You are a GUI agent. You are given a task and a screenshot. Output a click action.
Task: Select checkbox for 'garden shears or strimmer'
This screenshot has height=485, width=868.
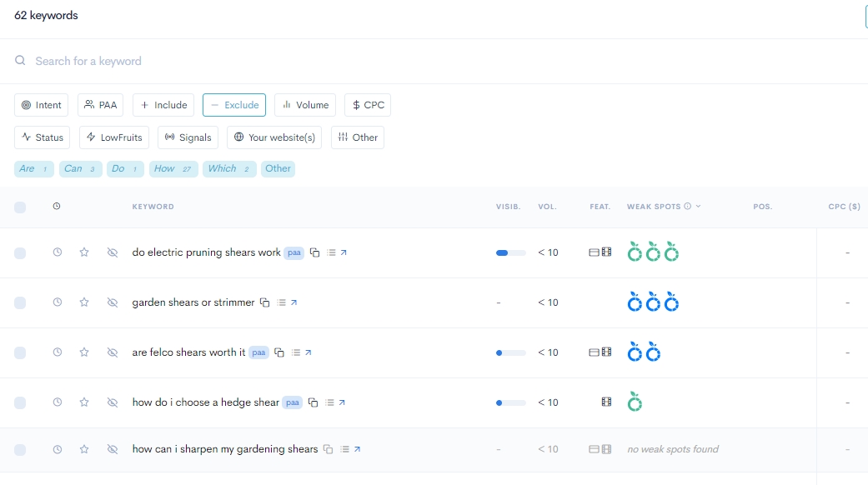(x=20, y=303)
